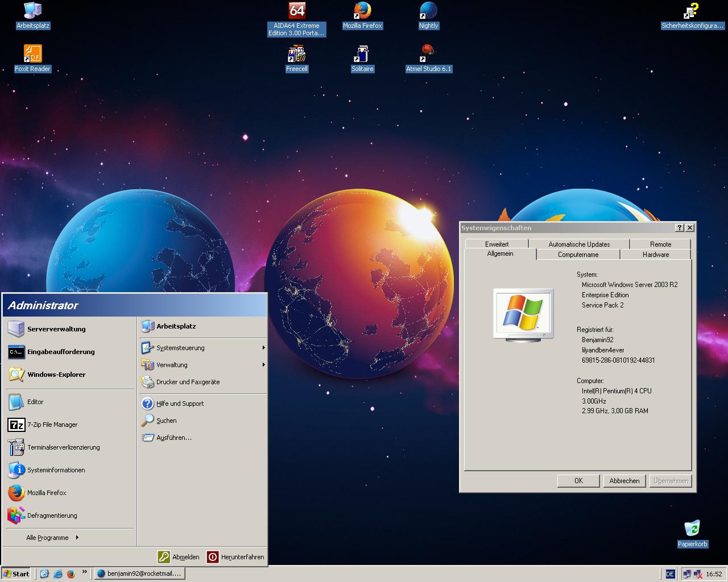Select the Nightly desktop shortcut
The image size is (728, 582).
pos(428,11)
